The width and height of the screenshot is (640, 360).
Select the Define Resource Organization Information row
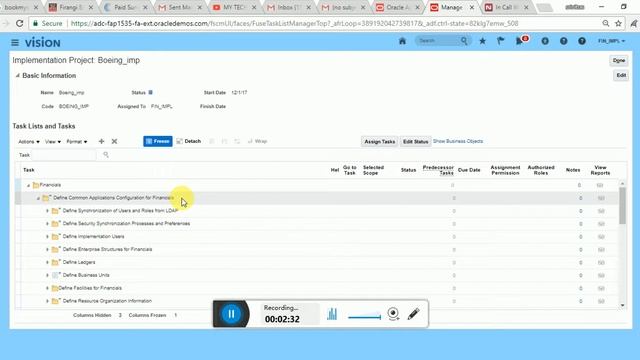click(317, 301)
